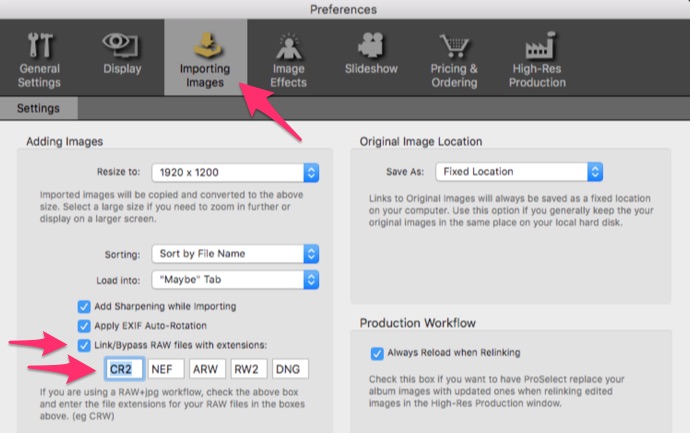Expand the Sort by File Name dropdown

pos(234,254)
